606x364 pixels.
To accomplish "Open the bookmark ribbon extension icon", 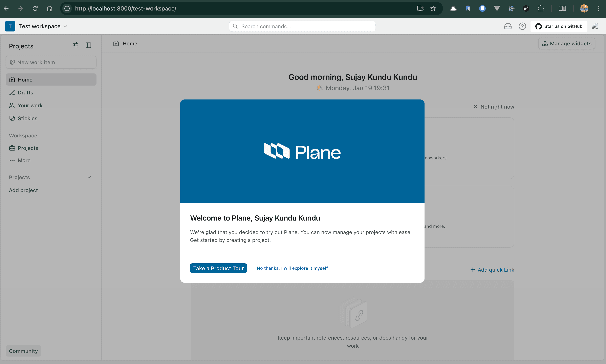I will pyautogui.click(x=468, y=9).
